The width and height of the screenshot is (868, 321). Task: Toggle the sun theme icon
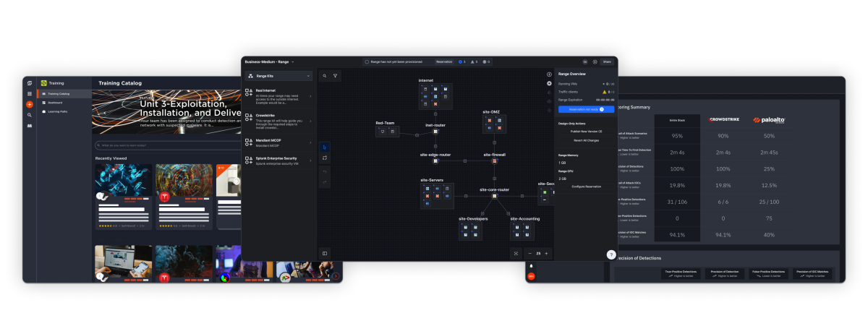(595, 62)
